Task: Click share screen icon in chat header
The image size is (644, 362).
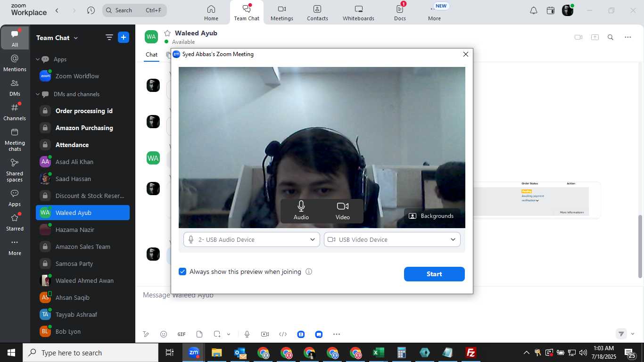Action: [x=595, y=37]
